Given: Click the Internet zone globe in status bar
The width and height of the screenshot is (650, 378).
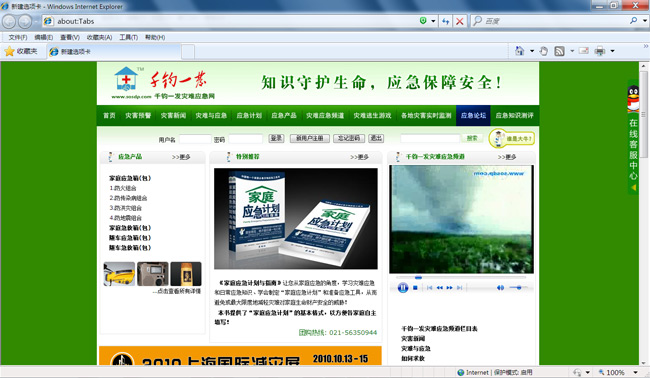Looking at the screenshot, I should (461, 372).
